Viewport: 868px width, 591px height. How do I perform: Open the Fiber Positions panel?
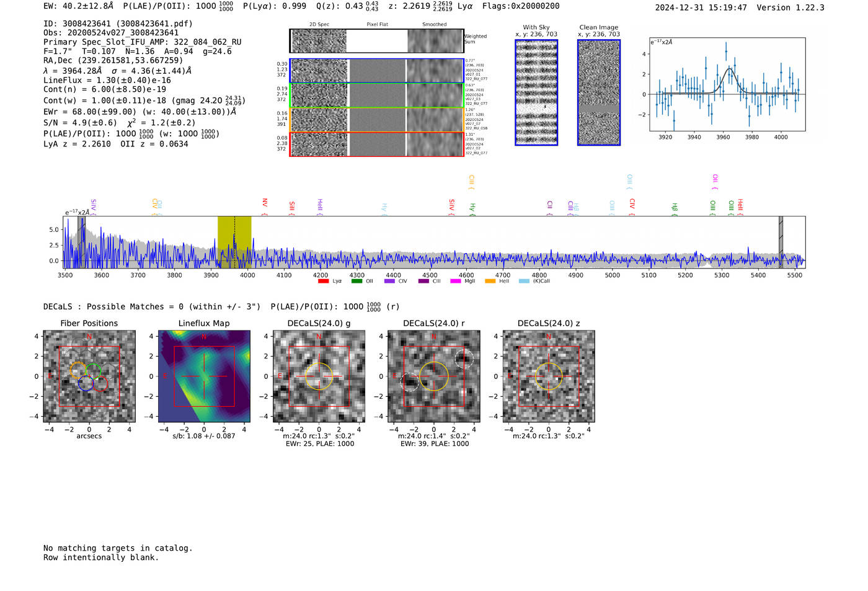pos(89,376)
